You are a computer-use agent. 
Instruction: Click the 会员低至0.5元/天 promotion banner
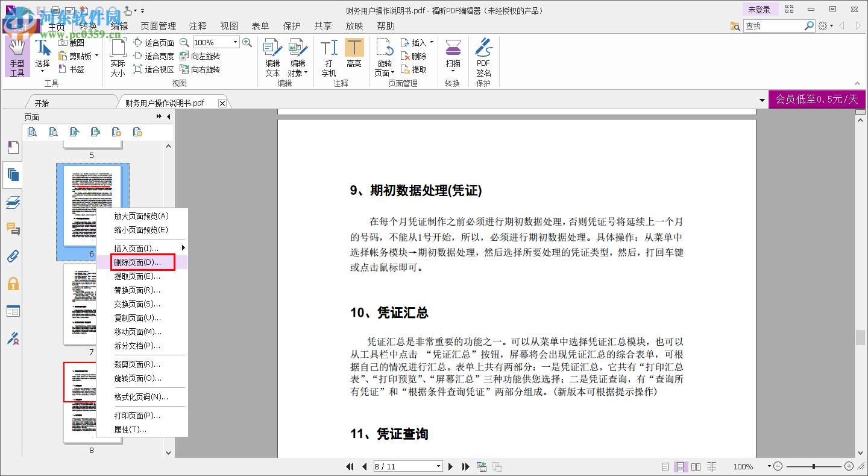pyautogui.click(x=817, y=99)
